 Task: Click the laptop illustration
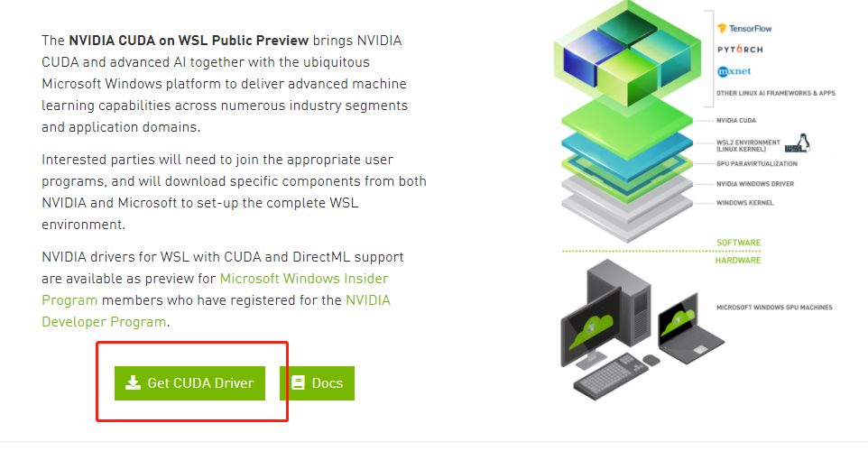[689, 329]
